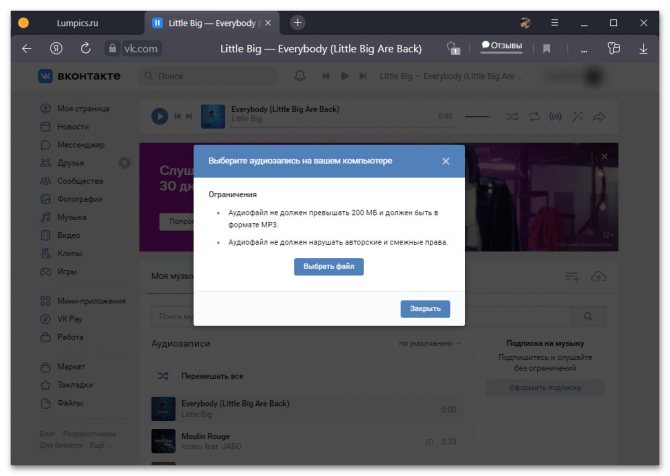Screen dimensions: 670x476
Task: Click the magic wand icon in player
Action: (x=577, y=116)
